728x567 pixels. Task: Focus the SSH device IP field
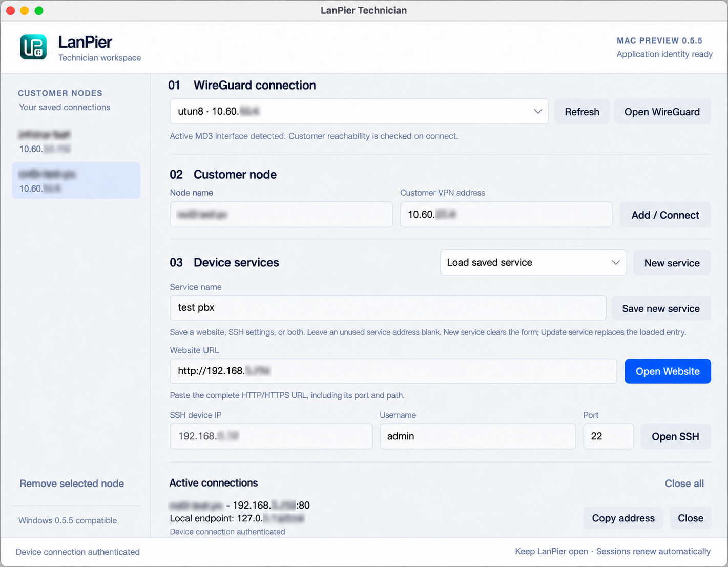[271, 436]
